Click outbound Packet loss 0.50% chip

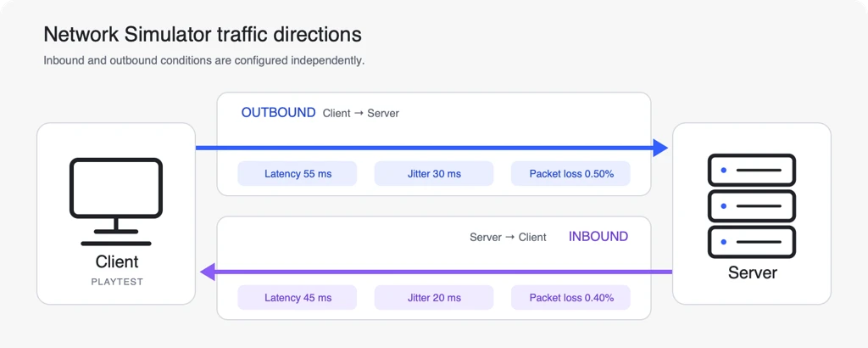coord(570,174)
